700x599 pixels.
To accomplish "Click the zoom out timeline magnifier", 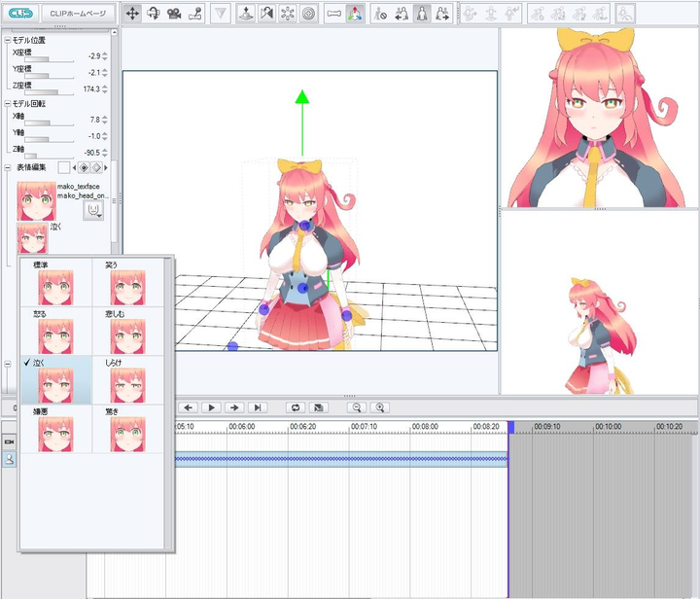I will point(357,407).
